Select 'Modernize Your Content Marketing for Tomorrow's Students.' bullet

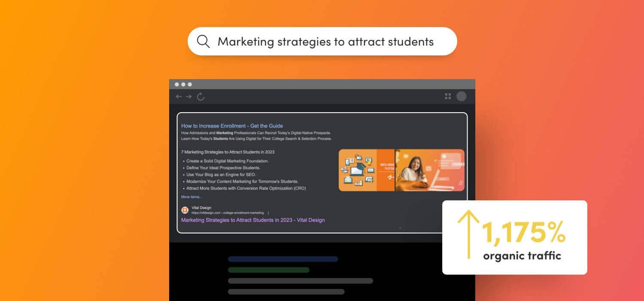(242, 181)
